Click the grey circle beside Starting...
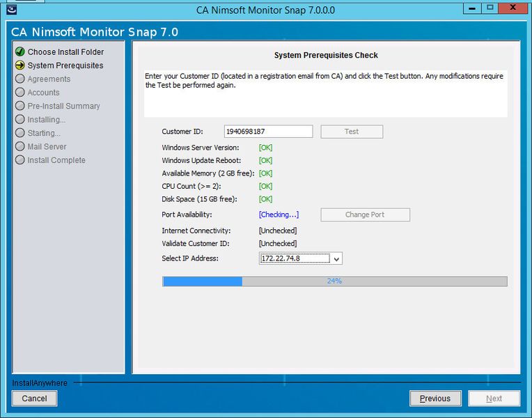 (x=20, y=133)
